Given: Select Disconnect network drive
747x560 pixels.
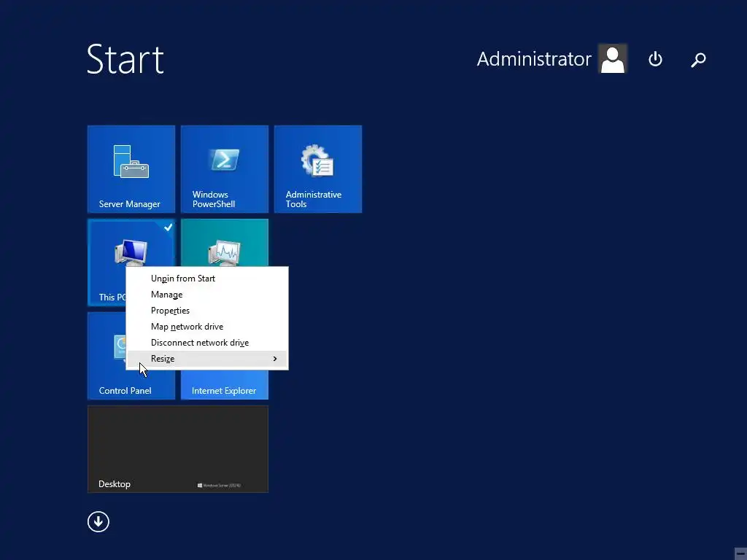Looking at the screenshot, I should [x=207, y=343].
